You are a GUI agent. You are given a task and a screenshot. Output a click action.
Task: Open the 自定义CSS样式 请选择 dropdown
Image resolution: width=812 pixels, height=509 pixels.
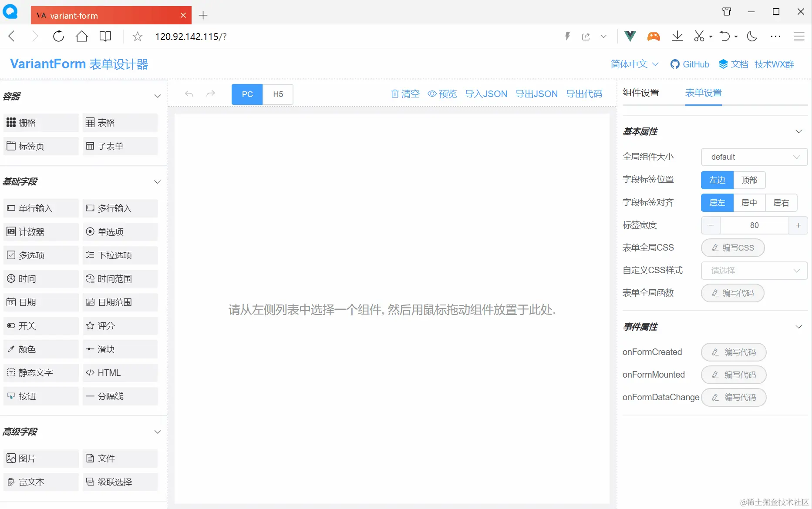point(754,270)
